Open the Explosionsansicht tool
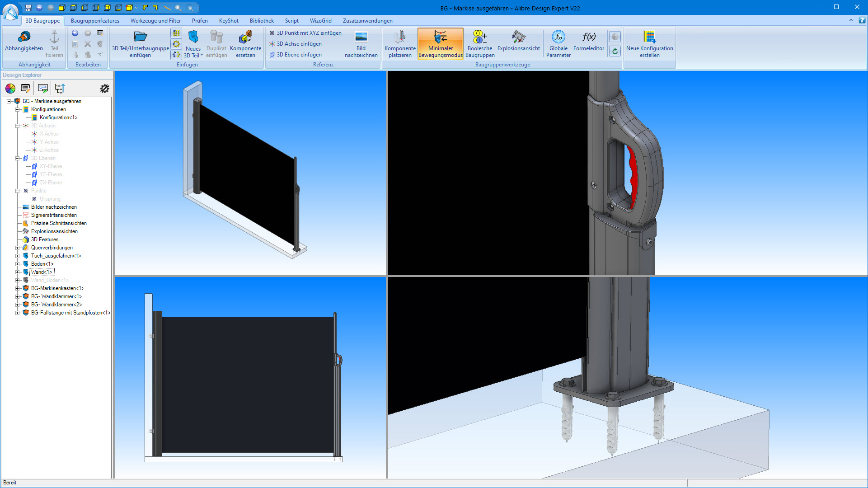Image resolution: width=868 pixels, height=488 pixels. [518, 43]
